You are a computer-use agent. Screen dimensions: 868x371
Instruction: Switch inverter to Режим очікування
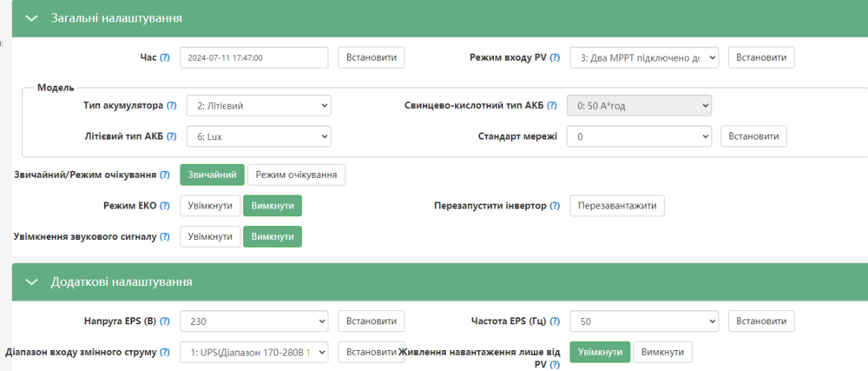(x=296, y=175)
